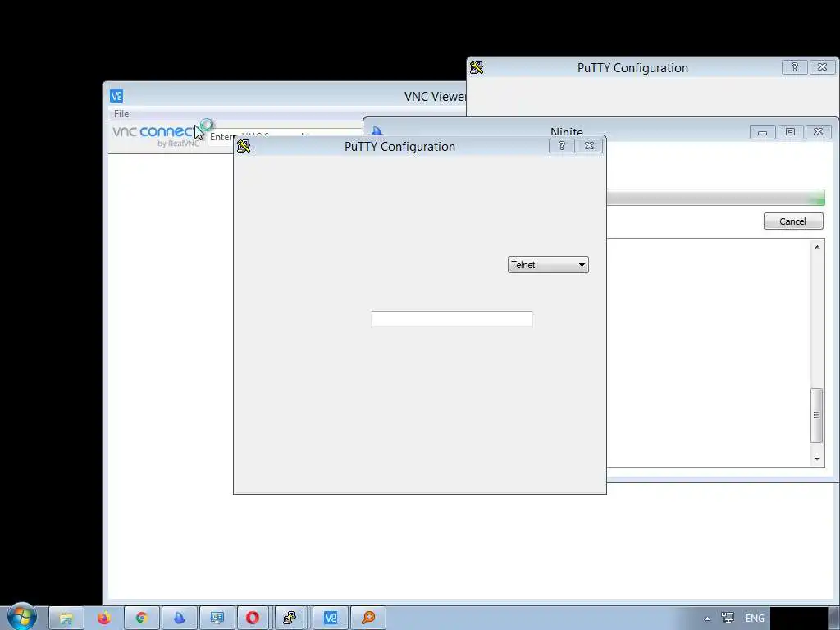The width and height of the screenshot is (840, 630).
Task: Cancel the Ninite installation
Action: click(x=793, y=221)
